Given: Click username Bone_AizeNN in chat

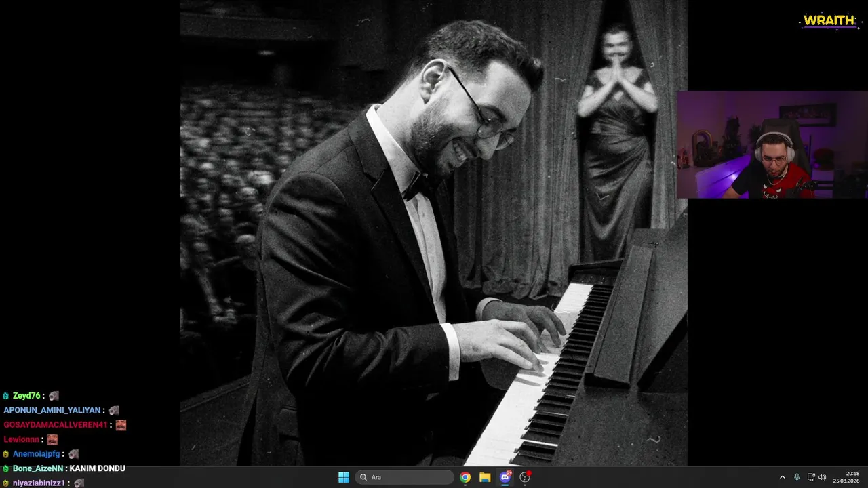Looking at the screenshot, I should 38,468.
